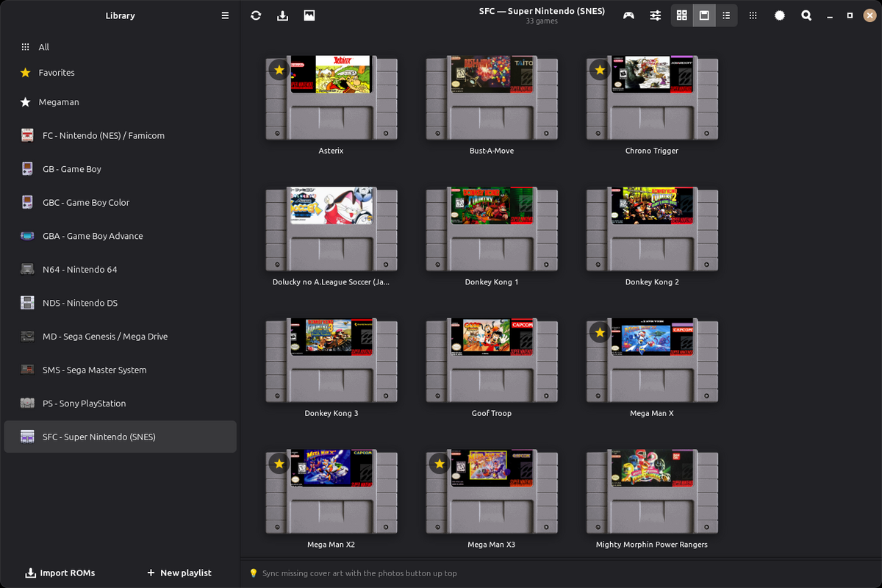Viewport: 882px width, 588px height.
Task: Select N64 - Nintendo 64 platform
Action: pyautogui.click(x=120, y=269)
